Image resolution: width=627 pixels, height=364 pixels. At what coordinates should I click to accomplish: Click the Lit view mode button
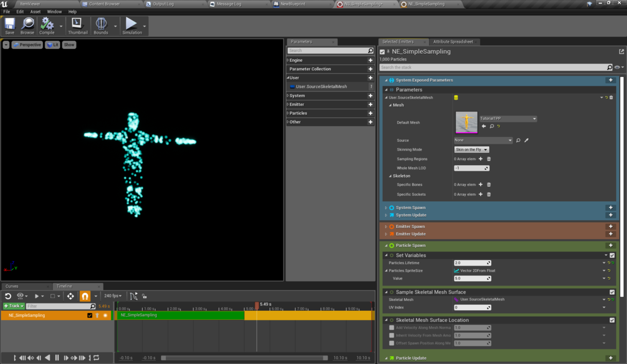(x=53, y=45)
